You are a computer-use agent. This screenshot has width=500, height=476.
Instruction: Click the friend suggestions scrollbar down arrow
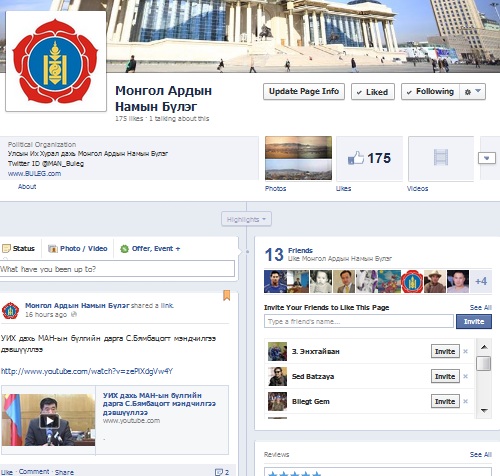[x=484, y=410]
